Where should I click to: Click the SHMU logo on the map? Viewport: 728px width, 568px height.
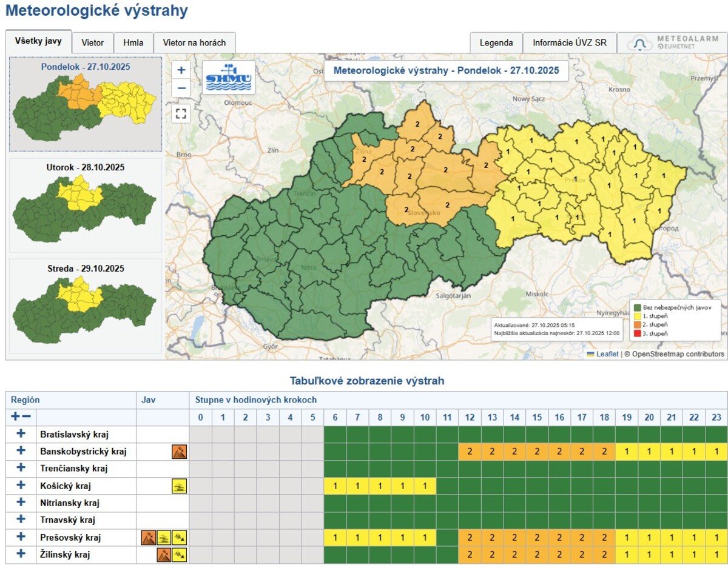pyautogui.click(x=228, y=78)
